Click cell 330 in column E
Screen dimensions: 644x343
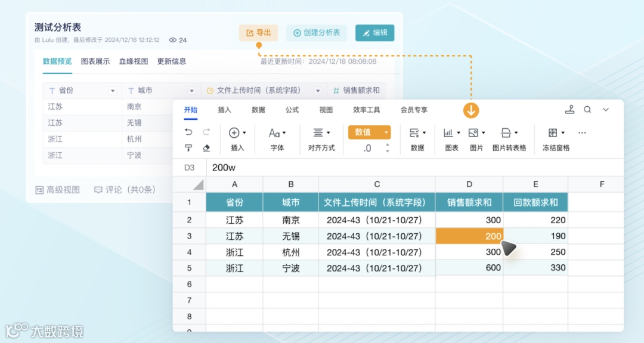point(535,268)
